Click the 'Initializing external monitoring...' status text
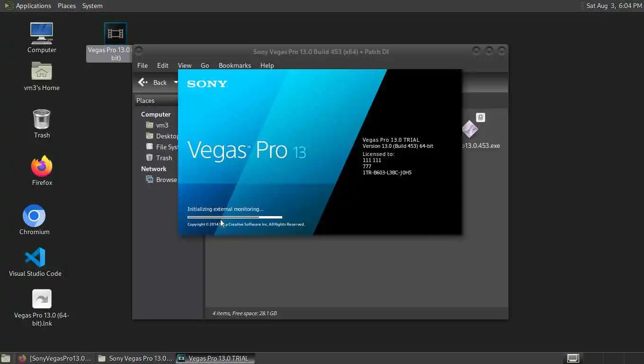Image resolution: width=644 pixels, height=364 pixels. pos(225,209)
